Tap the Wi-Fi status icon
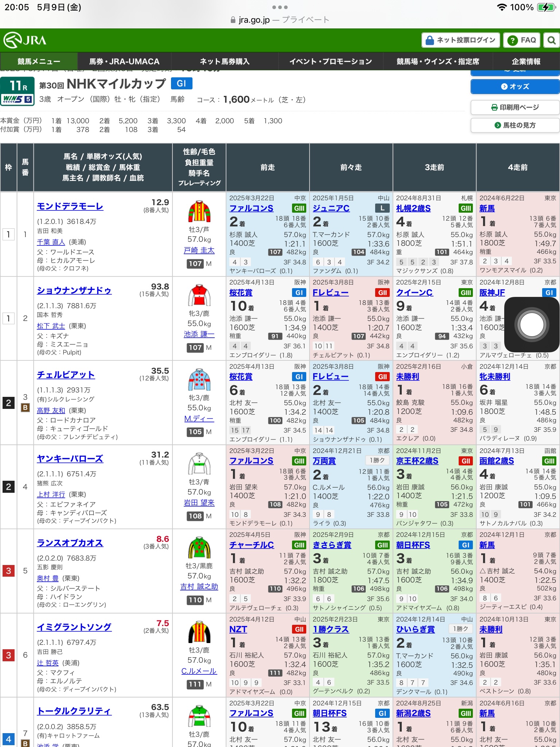This screenshot has height=747, width=560. 502,7
